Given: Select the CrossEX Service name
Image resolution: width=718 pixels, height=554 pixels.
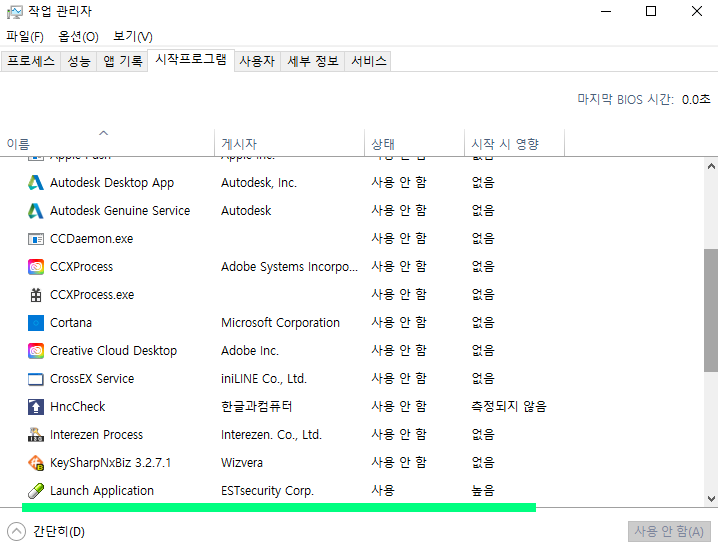Looking at the screenshot, I should pyautogui.click(x=92, y=379).
